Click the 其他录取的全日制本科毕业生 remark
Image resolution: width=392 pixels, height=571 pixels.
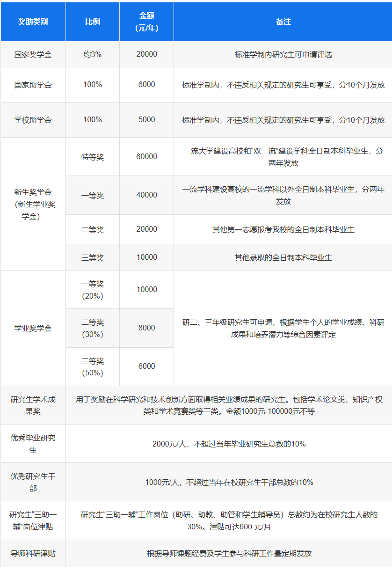pyautogui.click(x=283, y=257)
